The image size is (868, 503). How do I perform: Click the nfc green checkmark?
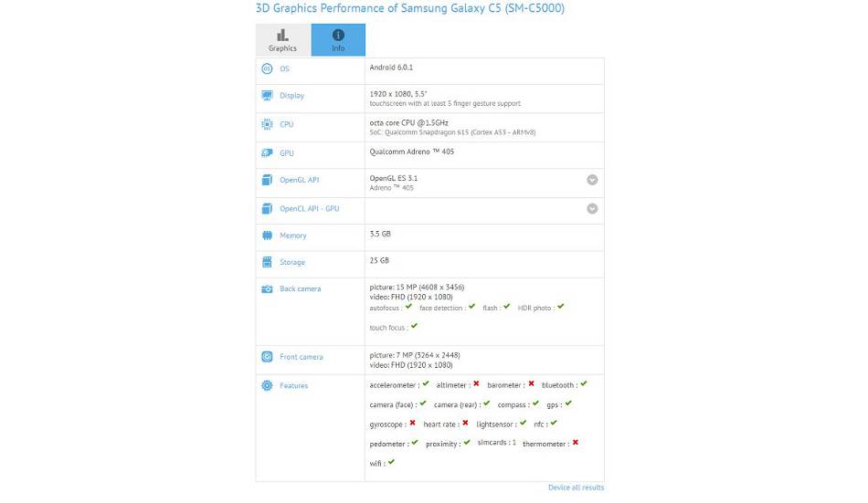[554, 423]
